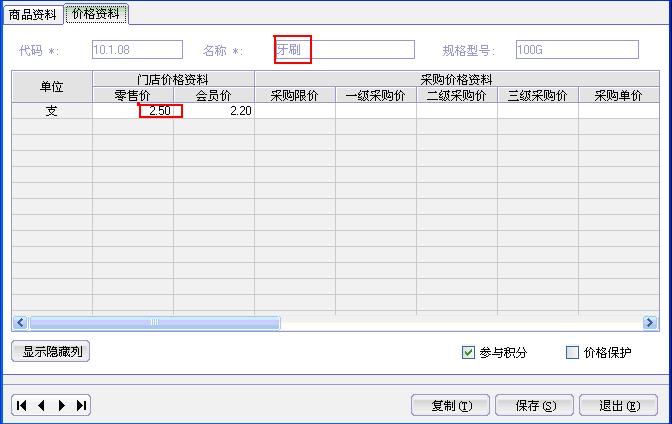Go to the first record

(x=21, y=406)
